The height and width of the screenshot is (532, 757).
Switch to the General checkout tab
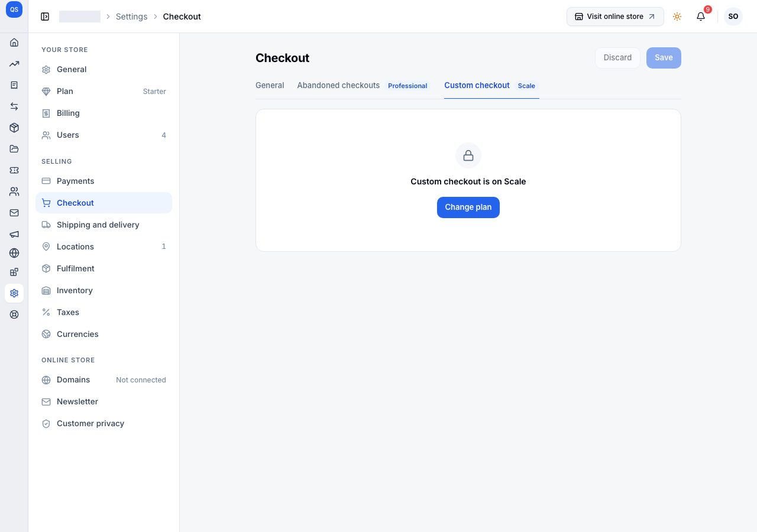(x=270, y=85)
